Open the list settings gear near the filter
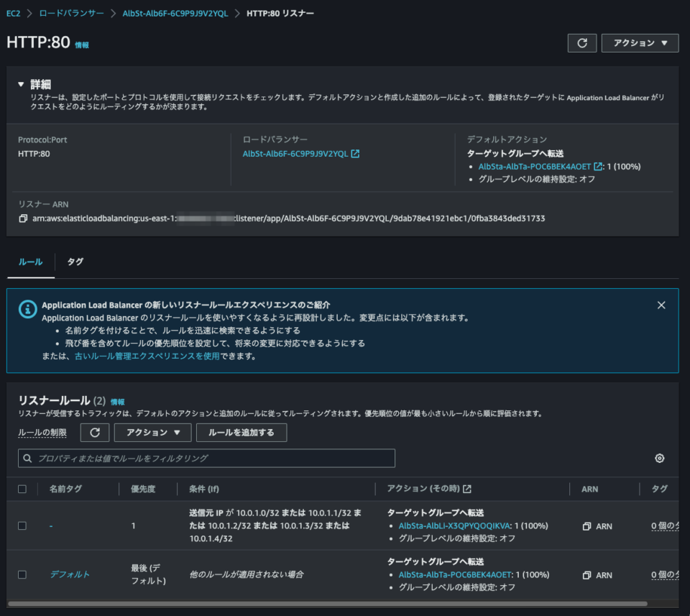Screen dimensions: 690x616 point(659,458)
